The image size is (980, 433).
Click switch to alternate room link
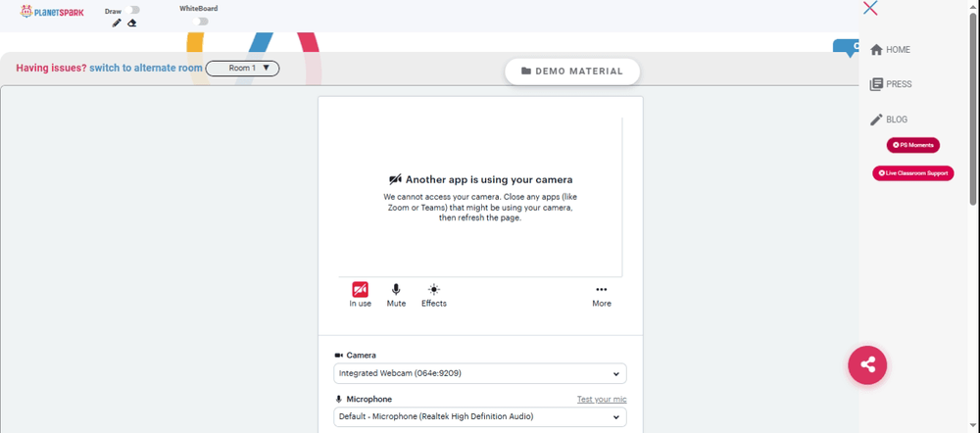coord(146,69)
